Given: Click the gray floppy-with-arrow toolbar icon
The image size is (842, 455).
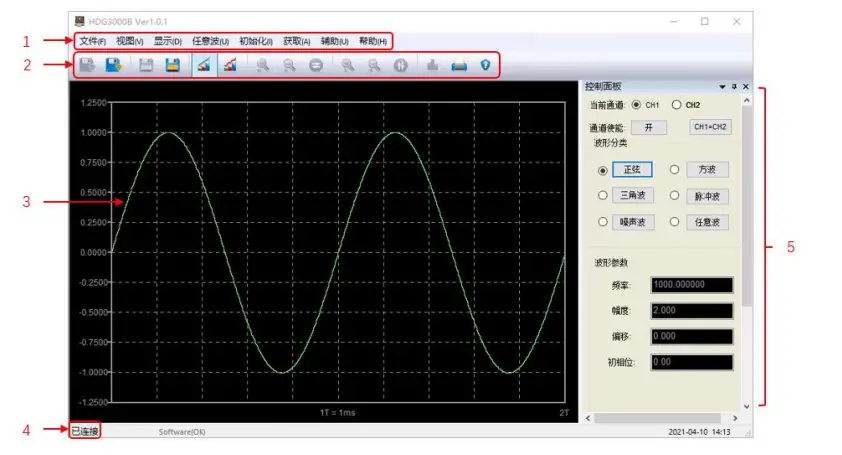Looking at the screenshot, I should 87,66.
